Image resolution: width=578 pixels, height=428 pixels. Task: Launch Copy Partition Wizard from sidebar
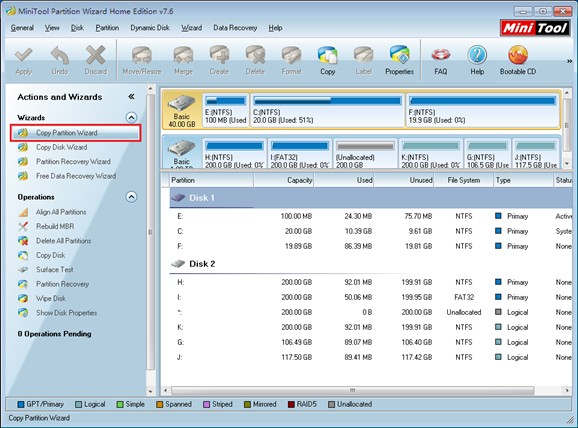coord(76,133)
